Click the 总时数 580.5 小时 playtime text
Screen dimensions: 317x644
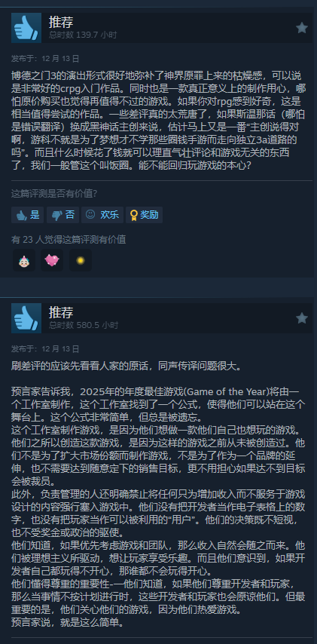tap(84, 325)
